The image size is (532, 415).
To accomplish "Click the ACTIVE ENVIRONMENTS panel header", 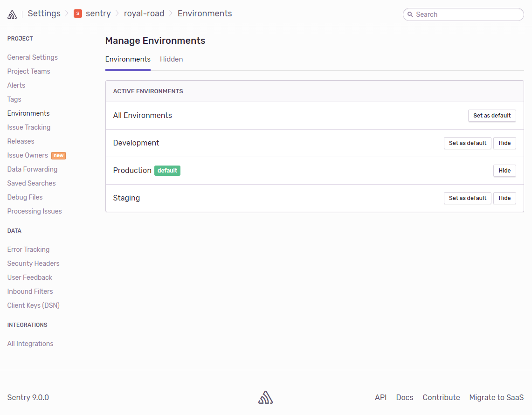I will click(148, 91).
